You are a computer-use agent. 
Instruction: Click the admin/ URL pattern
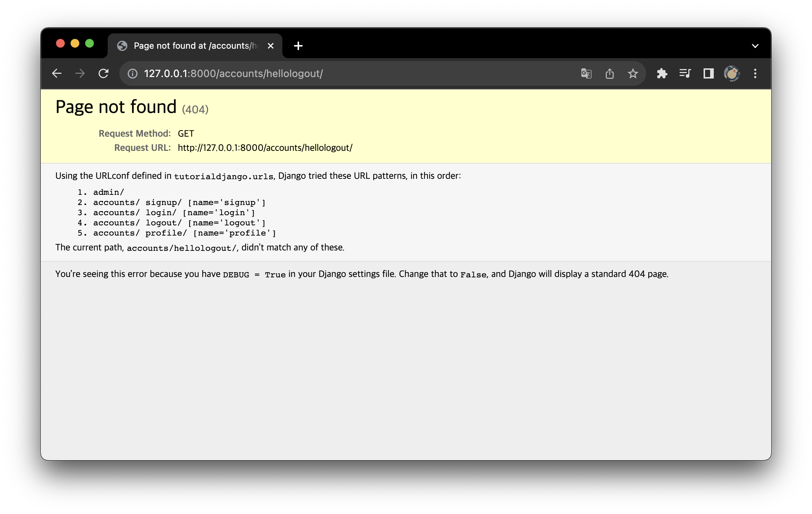tap(108, 192)
